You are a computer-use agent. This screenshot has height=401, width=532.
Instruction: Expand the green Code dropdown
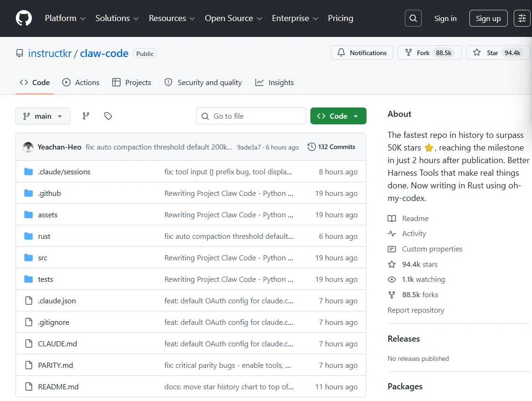[338, 116]
